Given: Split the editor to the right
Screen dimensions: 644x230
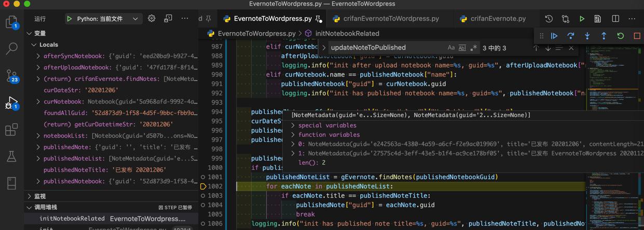Looking at the screenshot, I should pos(615,19).
